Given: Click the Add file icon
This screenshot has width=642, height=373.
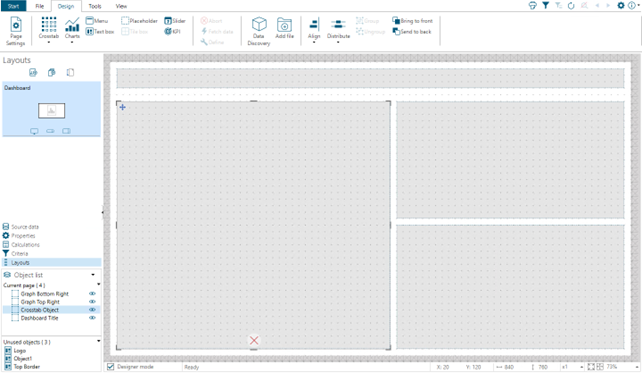Looking at the screenshot, I should click(284, 25).
